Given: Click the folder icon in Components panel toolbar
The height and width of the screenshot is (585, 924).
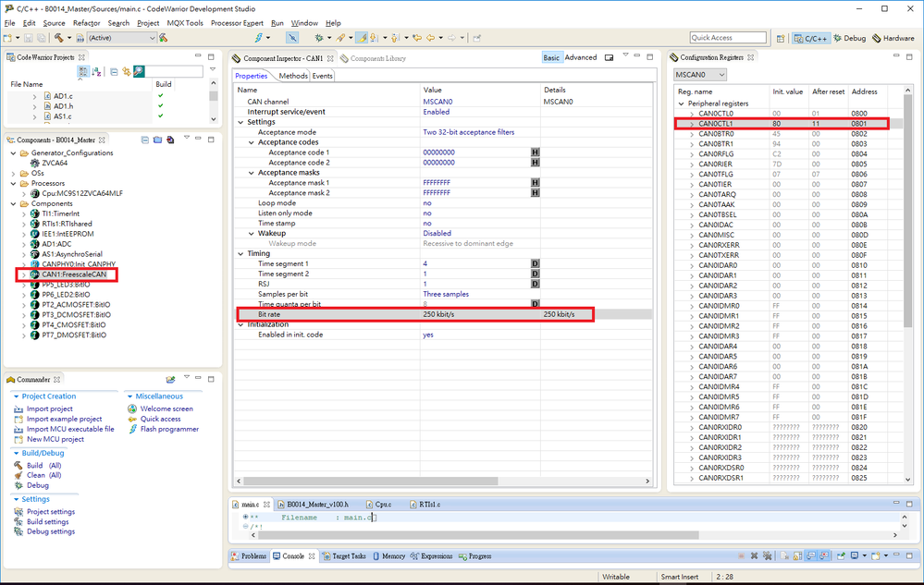Looking at the screenshot, I should [157, 140].
